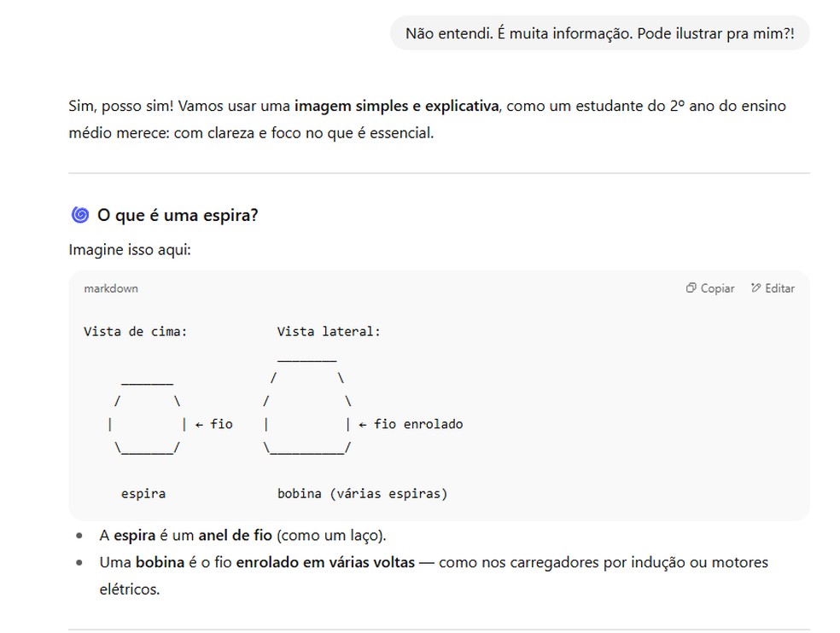Select the user message bubble 'Não entendi'
Screen dimensions: 840x633
tap(599, 33)
